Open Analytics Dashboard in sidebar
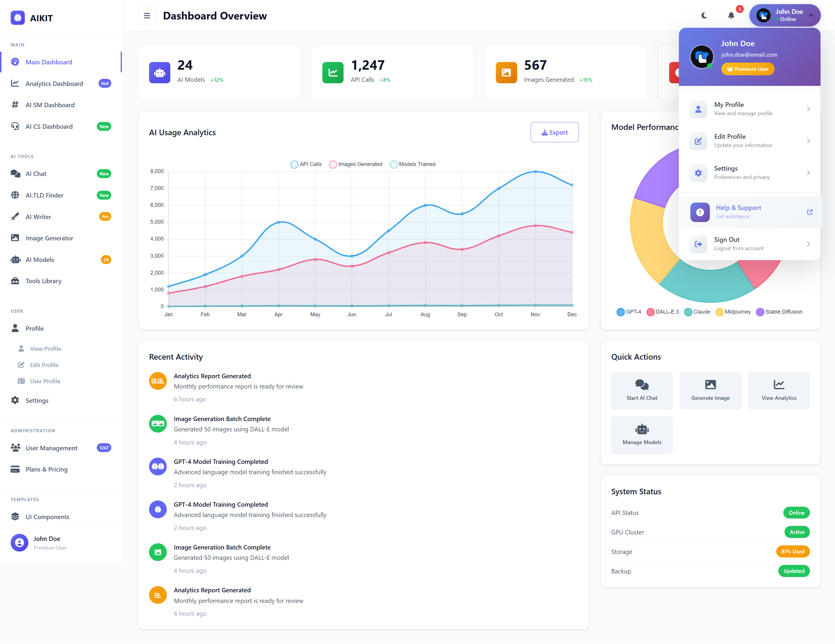This screenshot has height=644, width=835. (x=54, y=83)
